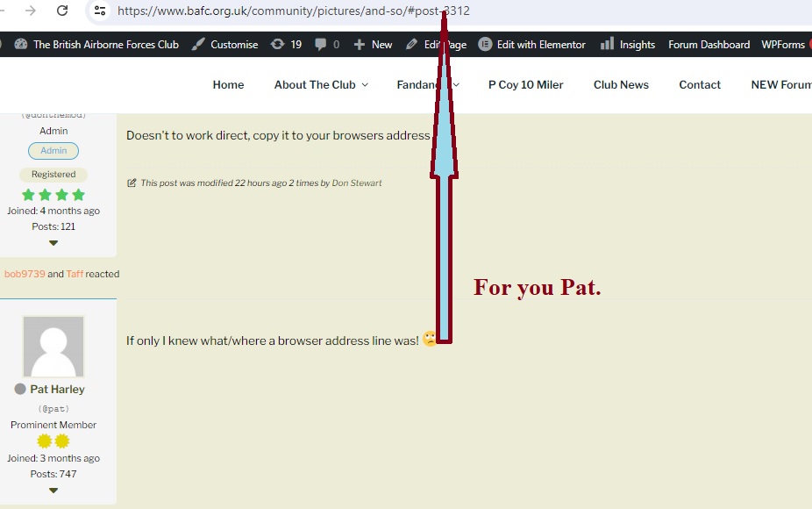Open the site information icon in address bar
The image size is (812, 509).
[100, 11]
